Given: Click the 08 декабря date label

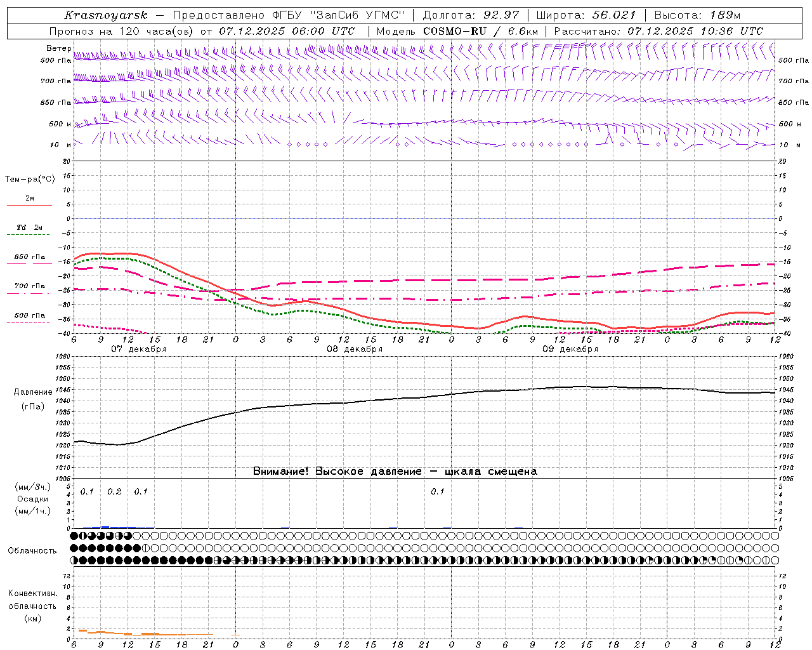Looking at the screenshot, I should 355,349.
